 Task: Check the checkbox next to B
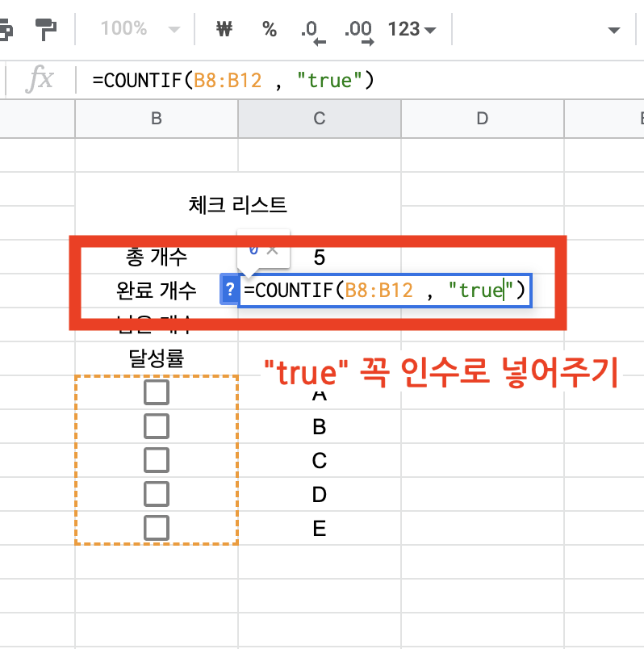click(x=157, y=426)
